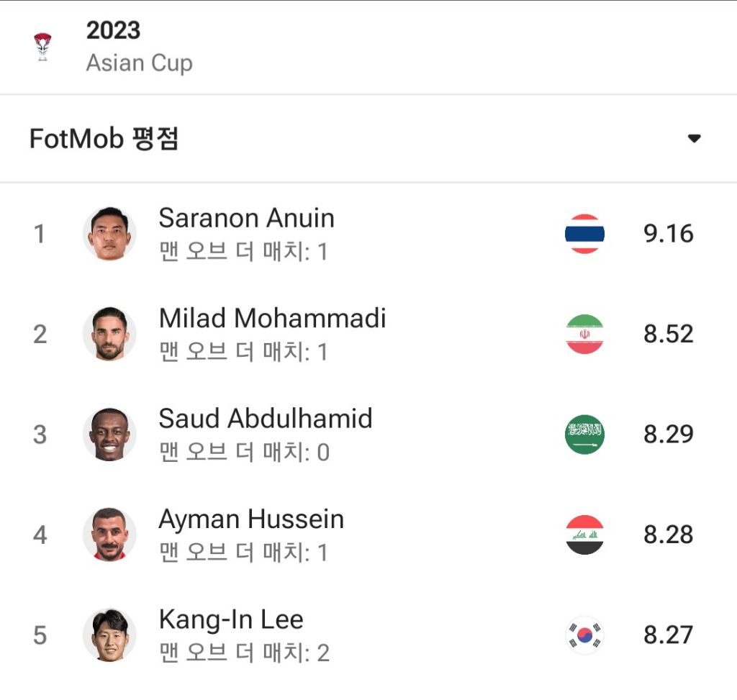Open the FotMob 평점 dropdown arrow
The image size is (737, 700).
point(694,139)
